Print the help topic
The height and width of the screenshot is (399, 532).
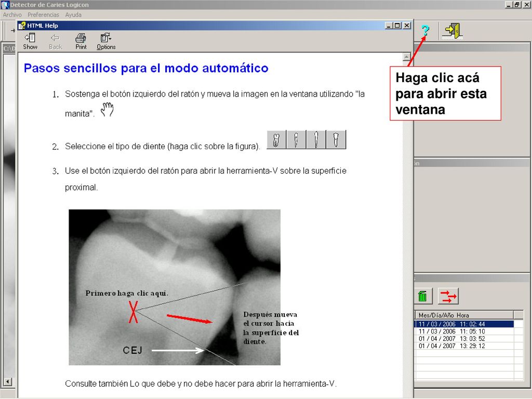pyautogui.click(x=81, y=42)
